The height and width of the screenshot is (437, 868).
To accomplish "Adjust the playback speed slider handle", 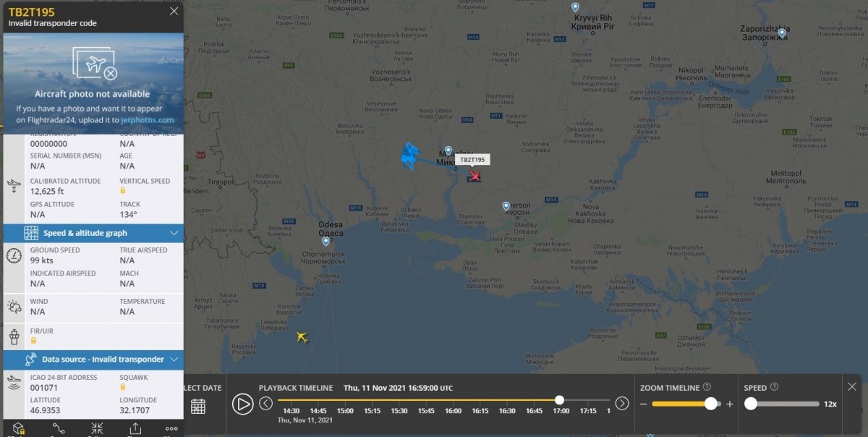I will 751,404.
